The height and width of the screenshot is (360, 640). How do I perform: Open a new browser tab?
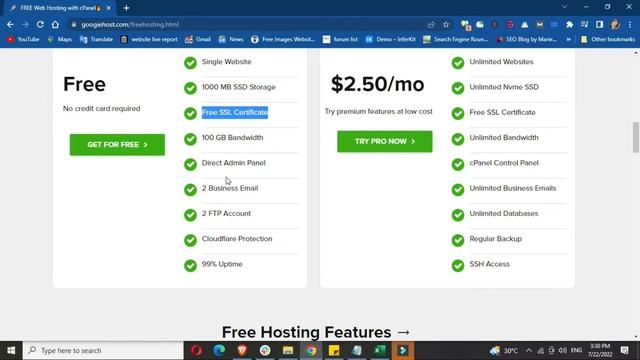pyautogui.click(x=126, y=8)
